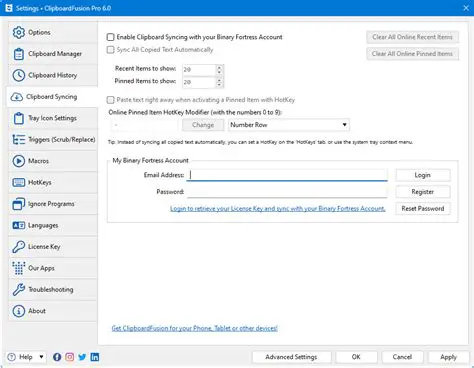Open the LinkedIn social icon
Viewport: 474px width, 368px height.
click(x=95, y=357)
